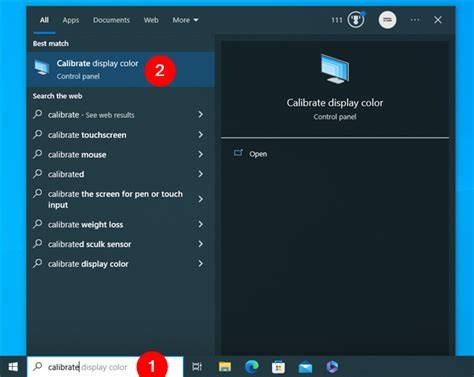Click the taskbar search input field

point(105,367)
